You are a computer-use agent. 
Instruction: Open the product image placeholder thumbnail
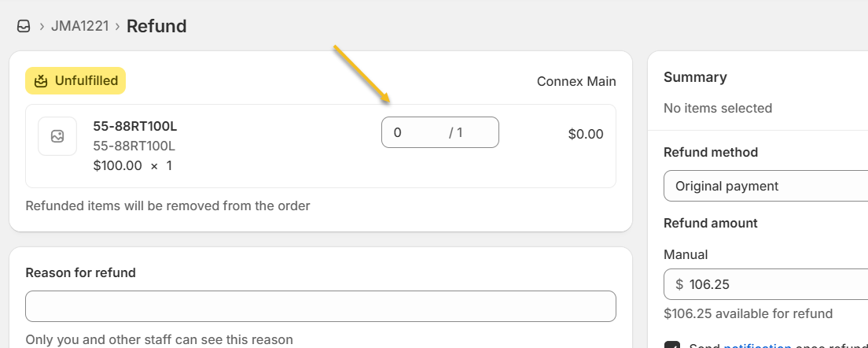(x=57, y=136)
